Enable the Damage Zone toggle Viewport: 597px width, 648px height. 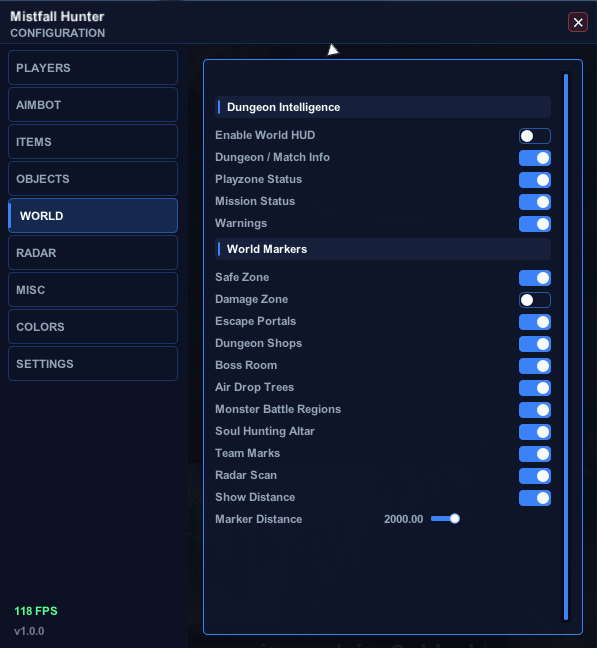tap(535, 300)
